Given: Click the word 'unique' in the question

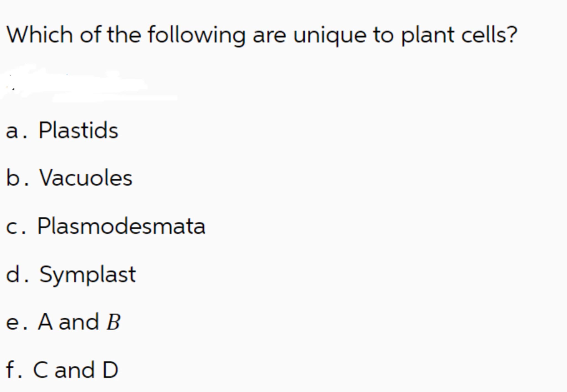Looking at the screenshot, I should 329,36.
